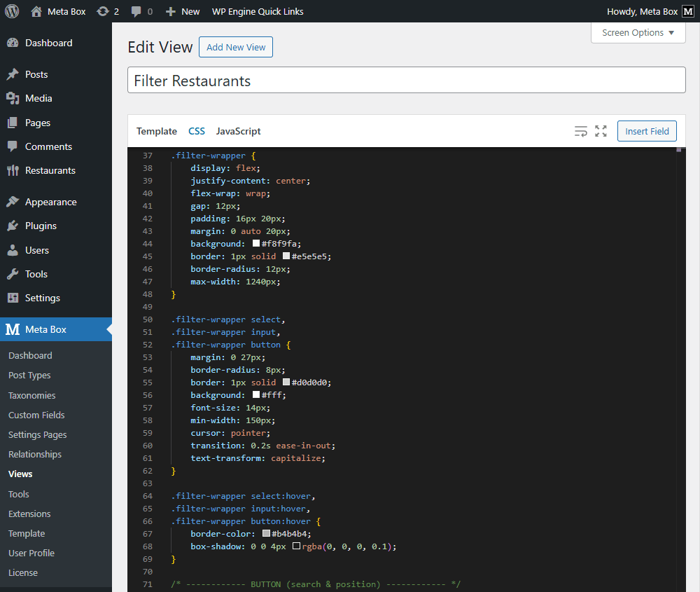This screenshot has height=592, width=700.
Task: Click the Add New View button
Action: point(235,47)
